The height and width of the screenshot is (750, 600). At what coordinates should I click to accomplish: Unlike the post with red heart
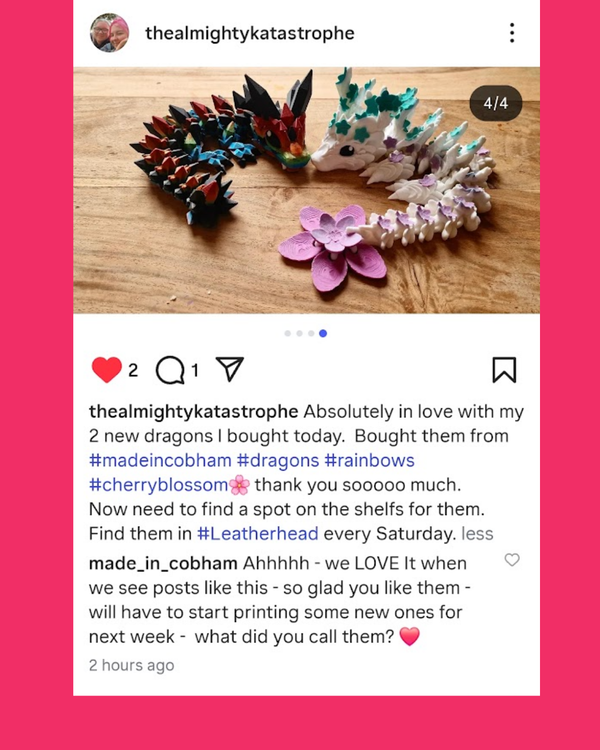tap(107, 370)
